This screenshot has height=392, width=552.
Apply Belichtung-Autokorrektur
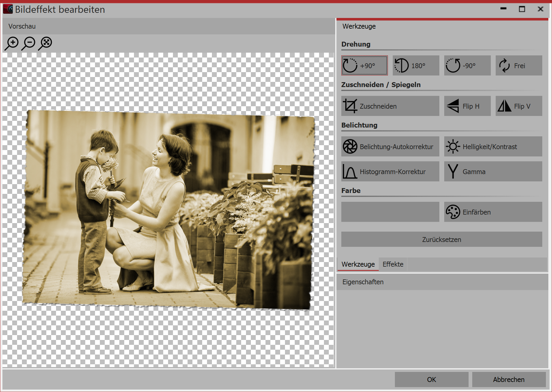pyautogui.click(x=390, y=146)
